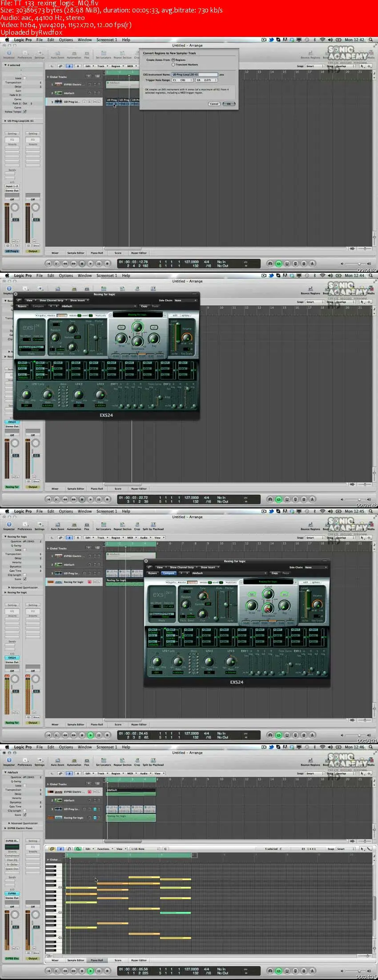Uncheck Follow Tempo checkbox in 12:42 frame

pos(24,112)
